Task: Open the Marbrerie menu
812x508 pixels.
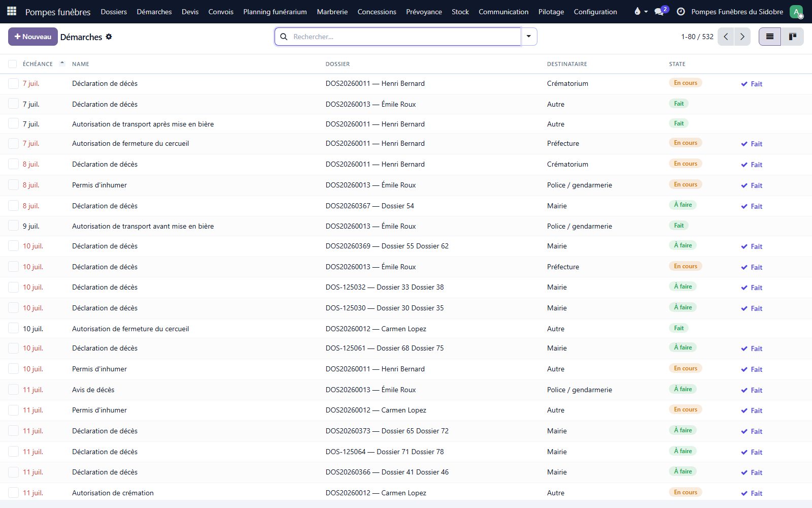Action: pyautogui.click(x=332, y=12)
